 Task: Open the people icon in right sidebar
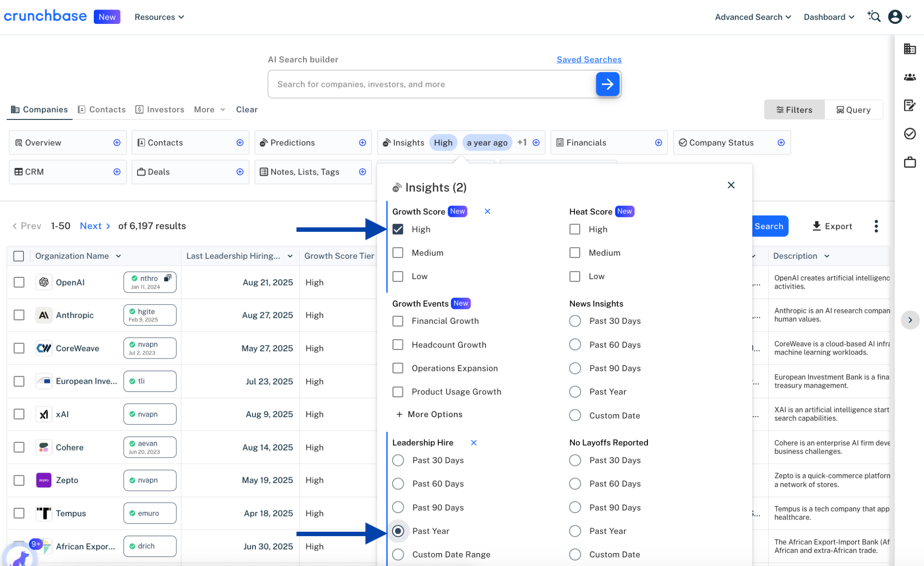pos(910,77)
